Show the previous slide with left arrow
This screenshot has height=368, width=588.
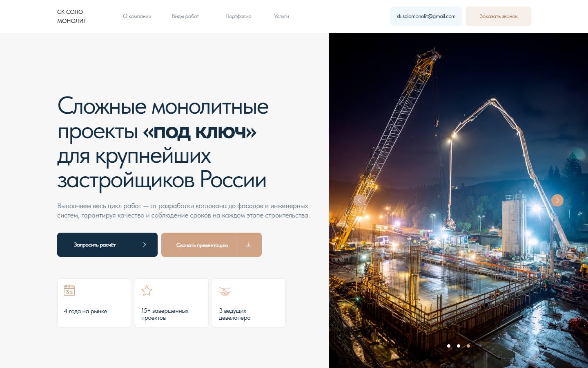359,200
